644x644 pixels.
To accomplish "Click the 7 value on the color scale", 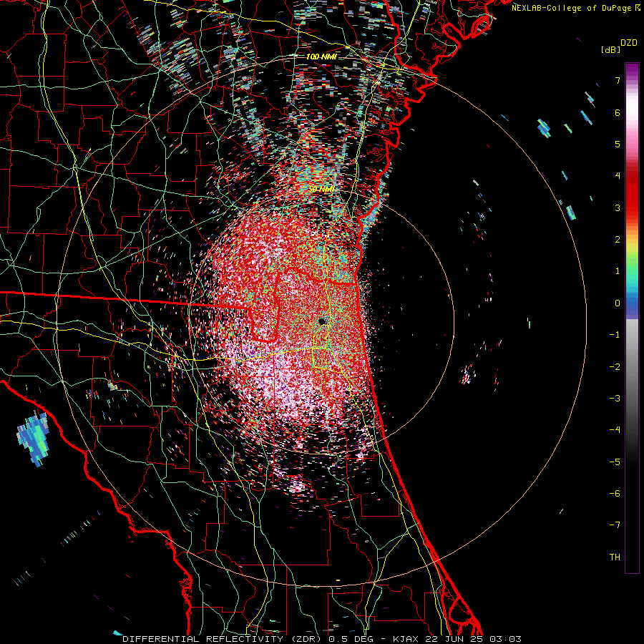I will tap(618, 80).
